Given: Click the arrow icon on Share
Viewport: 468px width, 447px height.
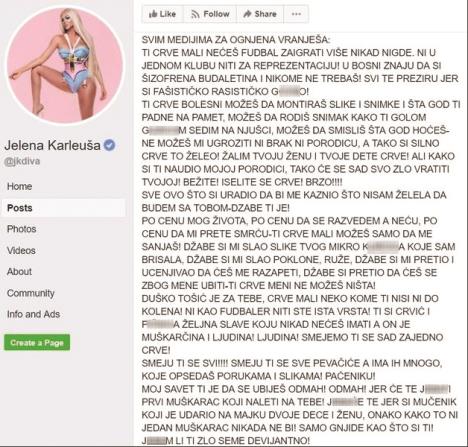Looking at the screenshot, I should point(247,14).
